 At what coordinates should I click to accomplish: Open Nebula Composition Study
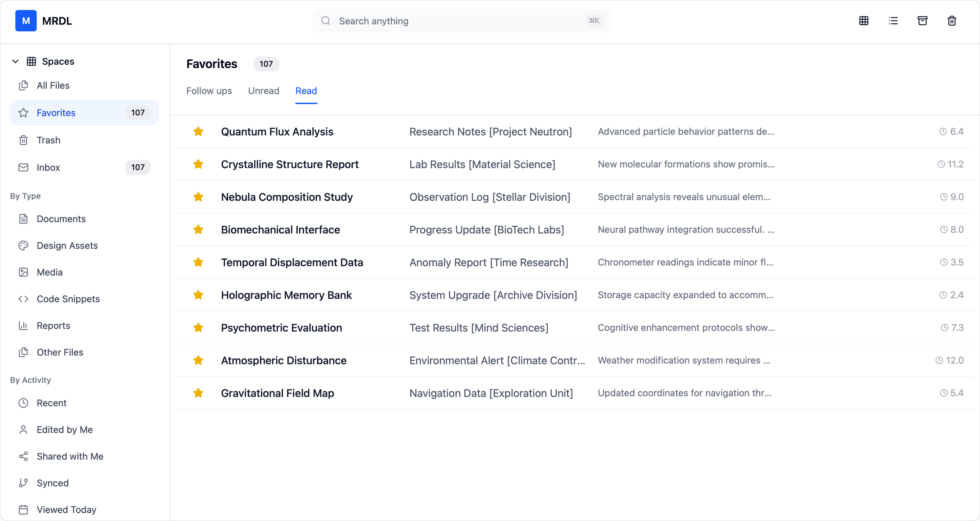575,197
